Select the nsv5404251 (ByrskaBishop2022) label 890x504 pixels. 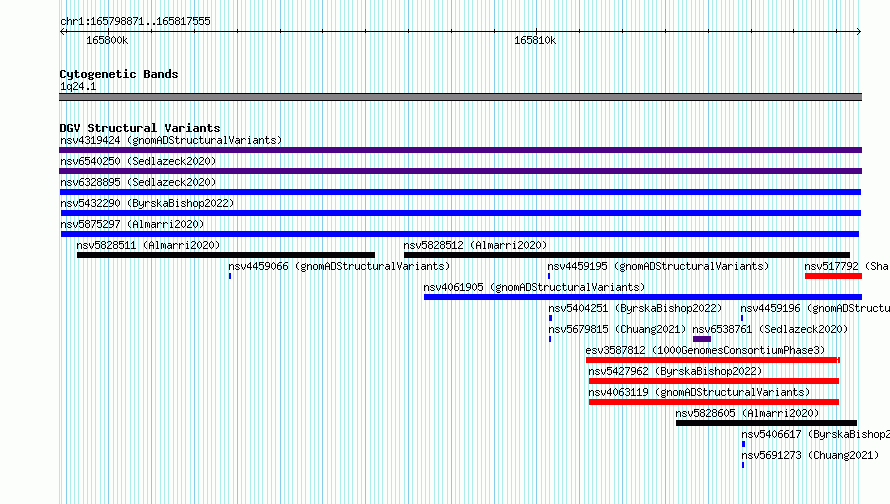point(635,308)
